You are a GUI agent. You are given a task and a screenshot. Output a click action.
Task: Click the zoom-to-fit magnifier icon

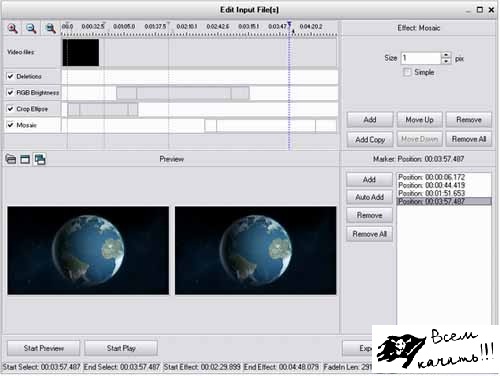coord(50,28)
